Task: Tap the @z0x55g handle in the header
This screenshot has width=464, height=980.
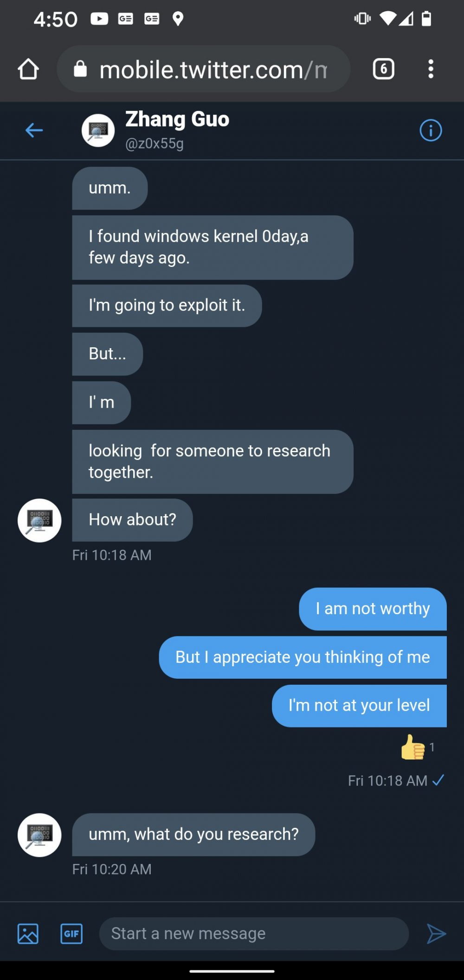Action: tap(155, 144)
